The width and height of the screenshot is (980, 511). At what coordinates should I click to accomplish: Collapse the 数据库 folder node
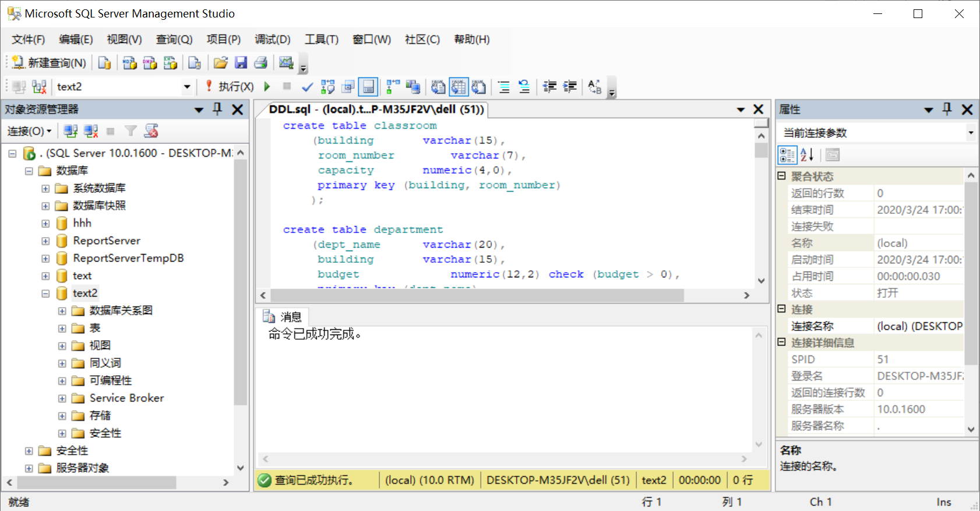point(29,171)
